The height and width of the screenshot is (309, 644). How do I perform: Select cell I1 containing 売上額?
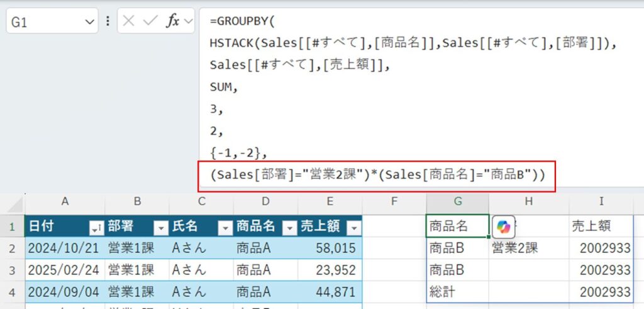(x=601, y=225)
